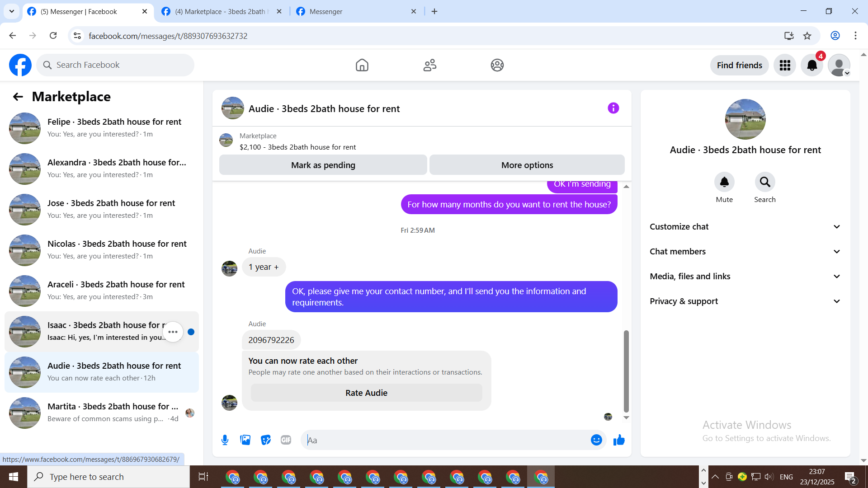868x488 pixels.
Task: Click the voice clip microphone icon
Action: [225, 440]
